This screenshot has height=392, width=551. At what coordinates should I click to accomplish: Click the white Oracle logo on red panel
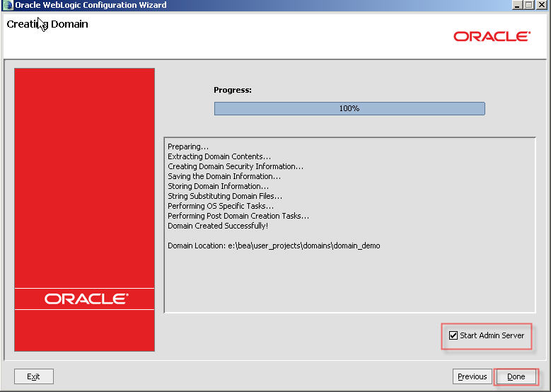86,299
